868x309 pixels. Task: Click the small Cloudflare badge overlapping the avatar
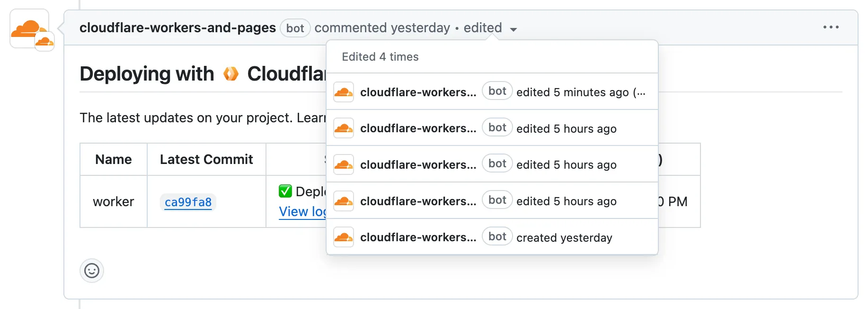[x=44, y=42]
